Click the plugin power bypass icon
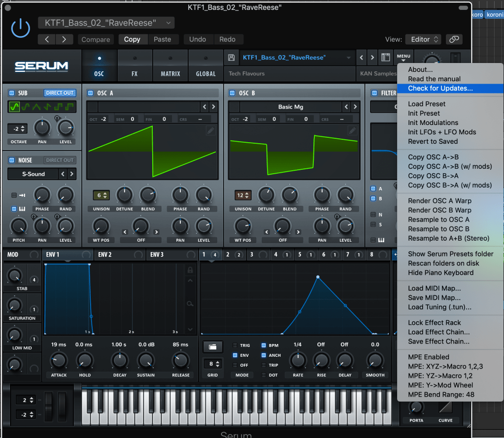Image resolution: width=504 pixels, height=438 pixels. click(20, 29)
